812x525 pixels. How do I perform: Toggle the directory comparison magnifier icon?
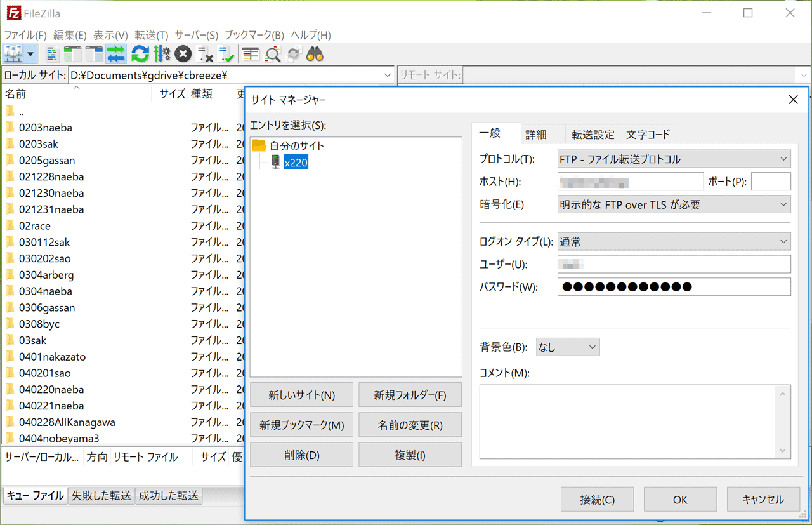pos(273,55)
